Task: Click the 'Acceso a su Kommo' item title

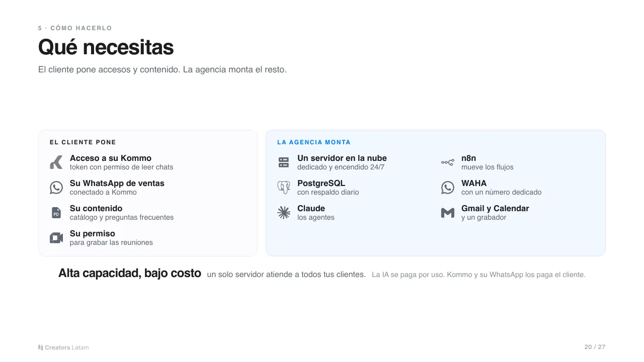Action: pyautogui.click(x=111, y=158)
